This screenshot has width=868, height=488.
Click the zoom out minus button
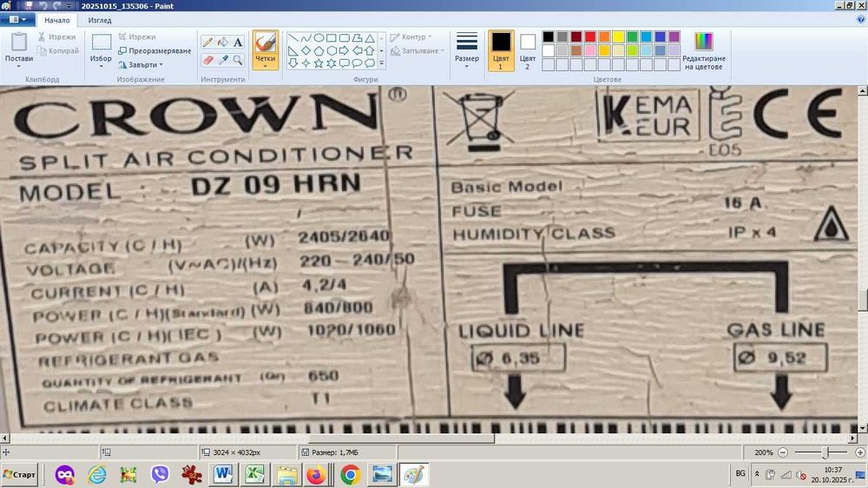[x=783, y=452]
